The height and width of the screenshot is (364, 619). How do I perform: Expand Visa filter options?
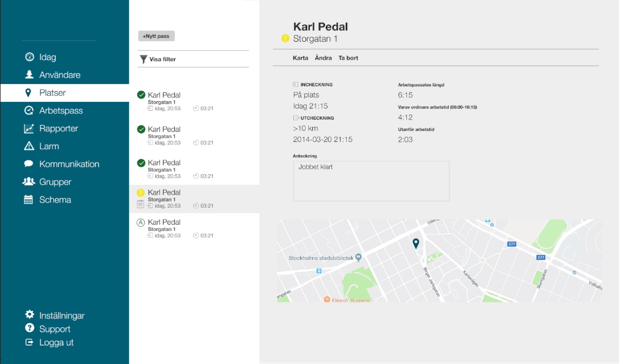[158, 59]
